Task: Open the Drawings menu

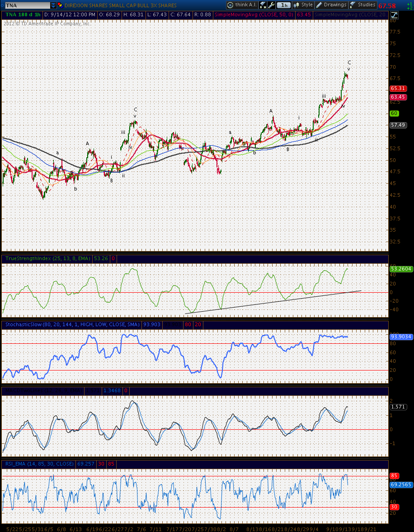Action: pyautogui.click(x=331, y=5)
